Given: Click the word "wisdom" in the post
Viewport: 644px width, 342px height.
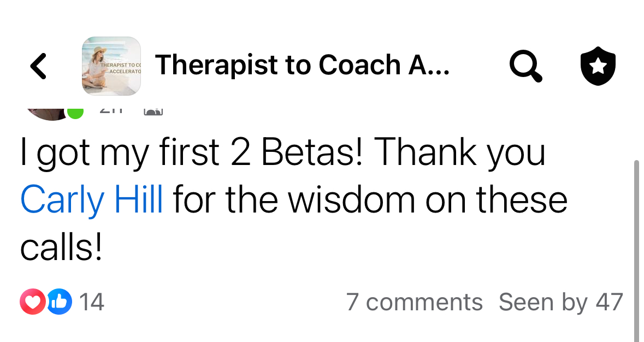Looking at the screenshot, I should [353, 199].
